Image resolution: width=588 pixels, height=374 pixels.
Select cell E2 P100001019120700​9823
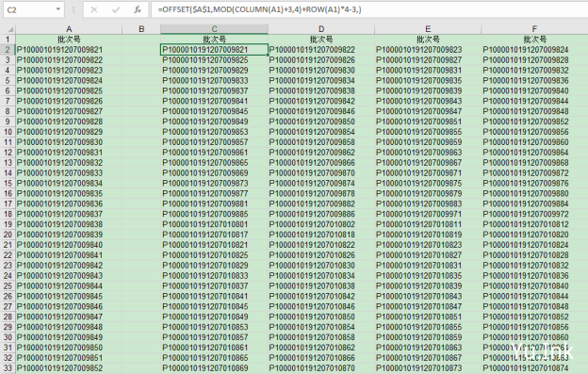click(428, 50)
